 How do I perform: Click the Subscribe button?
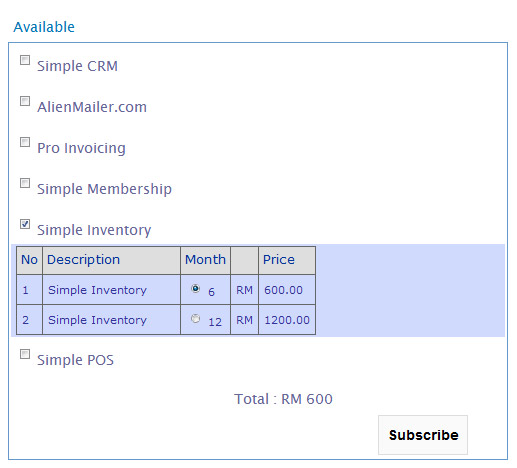click(x=423, y=435)
